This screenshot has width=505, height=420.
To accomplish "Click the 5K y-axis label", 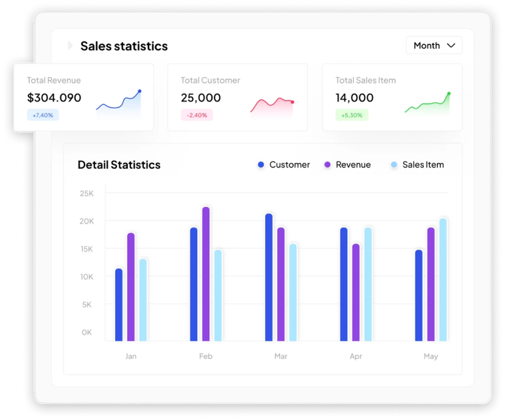I will click(x=87, y=304).
